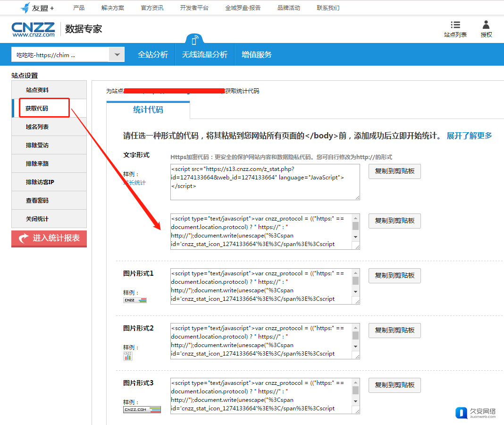Click inside the first 文字形式 script textarea

coord(265,182)
